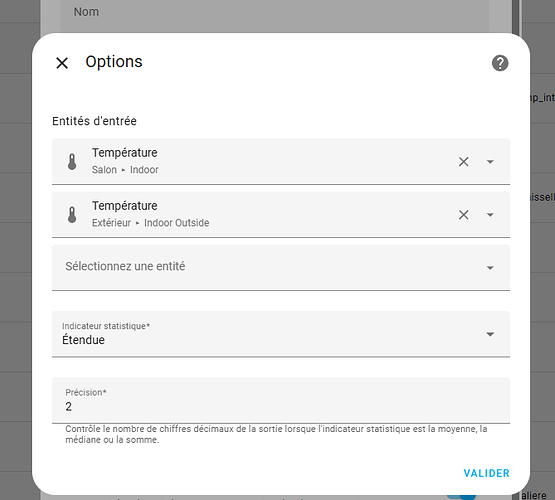Expand the Extérieur Indoor Outside dropdown arrow
The image size is (555, 500).
click(490, 215)
